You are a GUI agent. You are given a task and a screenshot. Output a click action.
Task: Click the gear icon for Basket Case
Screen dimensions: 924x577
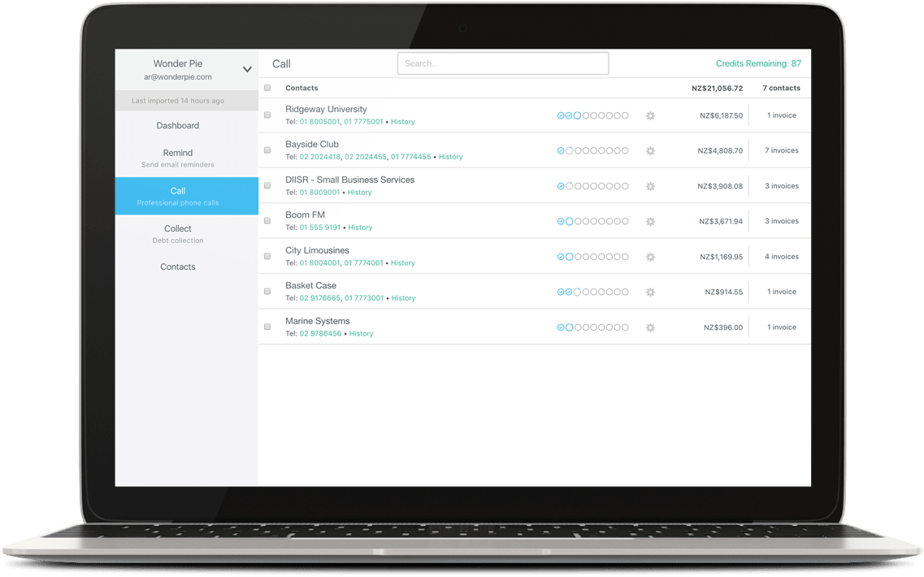click(650, 292)
